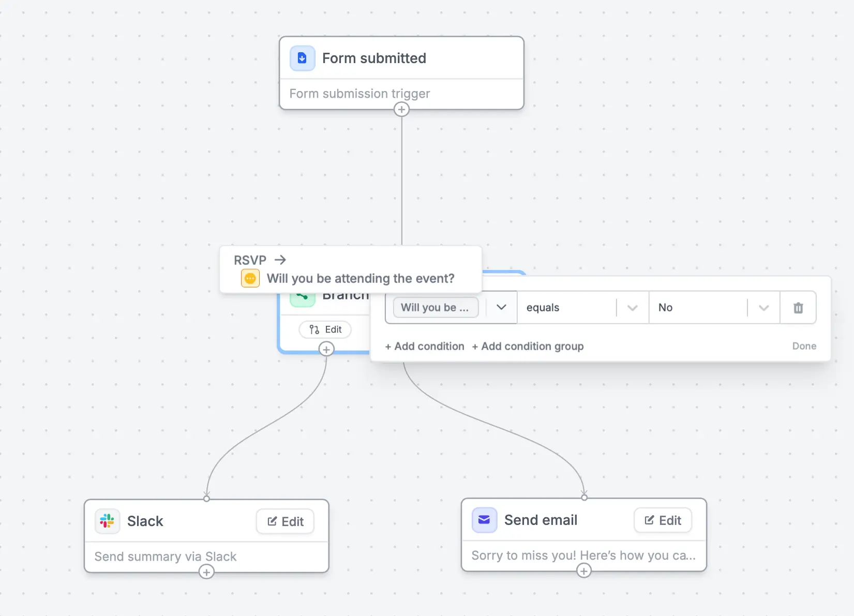Click Add condition group
This screenshot has height=616, width=854.
pos(528,346)
